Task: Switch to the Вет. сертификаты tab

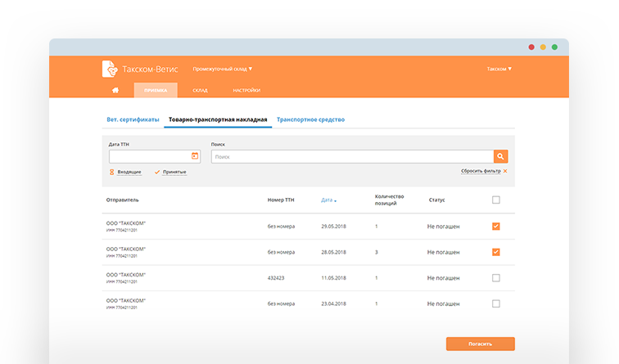Action: pyautogui.click(x=133, y=119)
